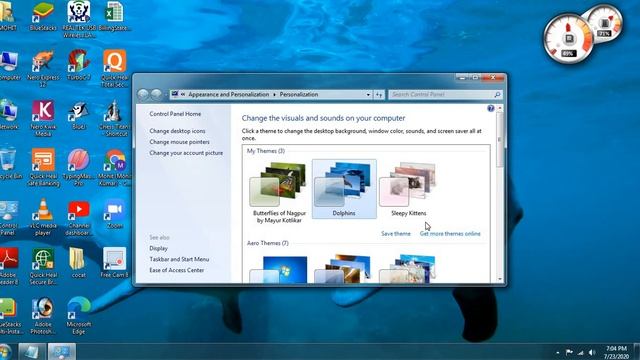Image resolution: width=640 pixels, height=360 pixels.
Task: Click the themes list scrollbar down arrow
Action: pos(500,279)
